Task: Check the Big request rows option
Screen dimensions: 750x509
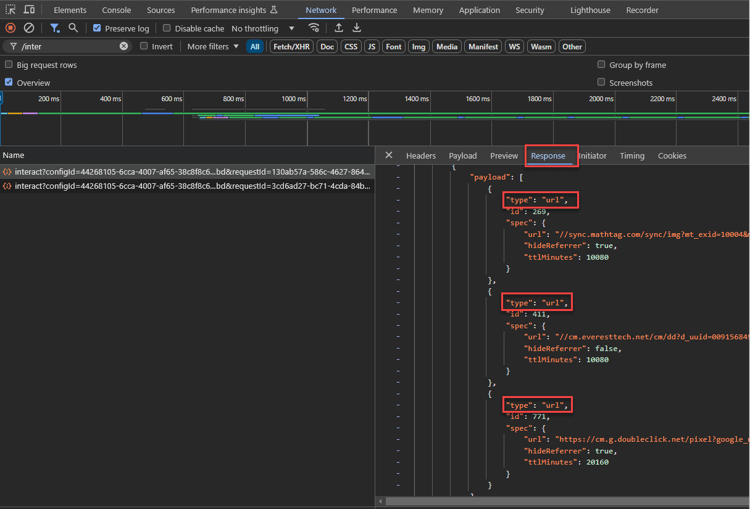Action: pyautogui.click(x=9, y=65)
